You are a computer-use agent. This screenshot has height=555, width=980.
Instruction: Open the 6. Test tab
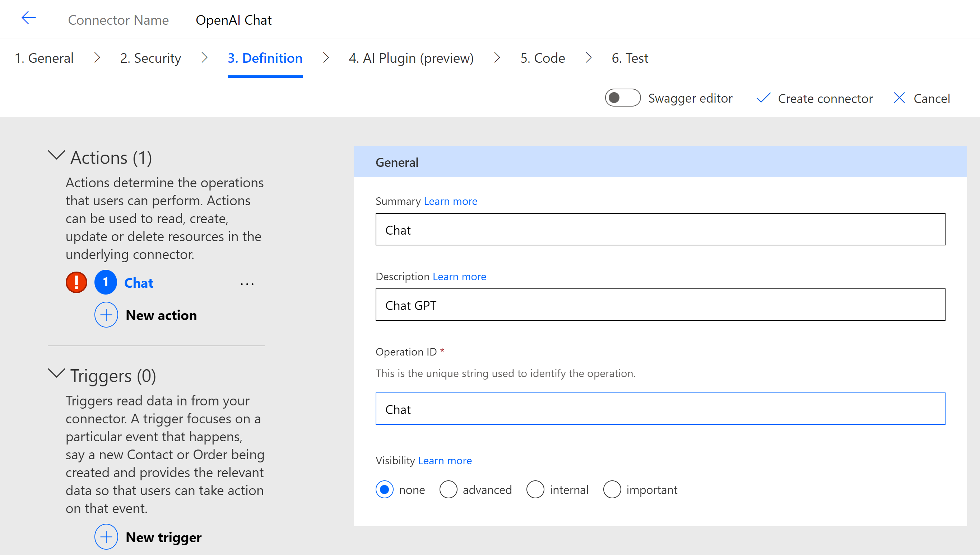click(630, 58)
